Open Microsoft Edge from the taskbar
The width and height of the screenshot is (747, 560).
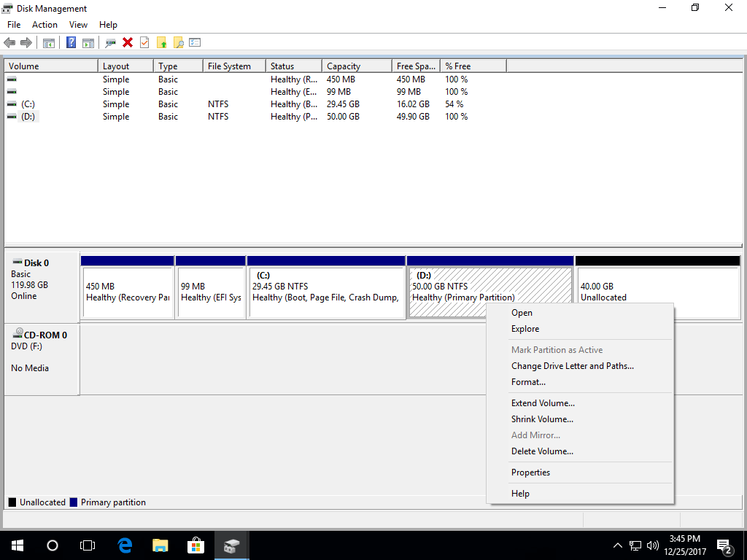click(124, 545)
